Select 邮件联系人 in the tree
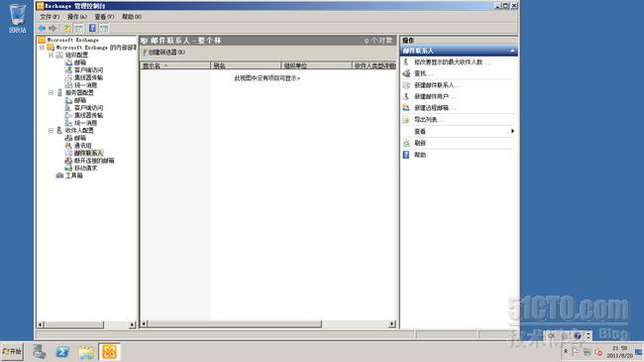 pos(88,153)
